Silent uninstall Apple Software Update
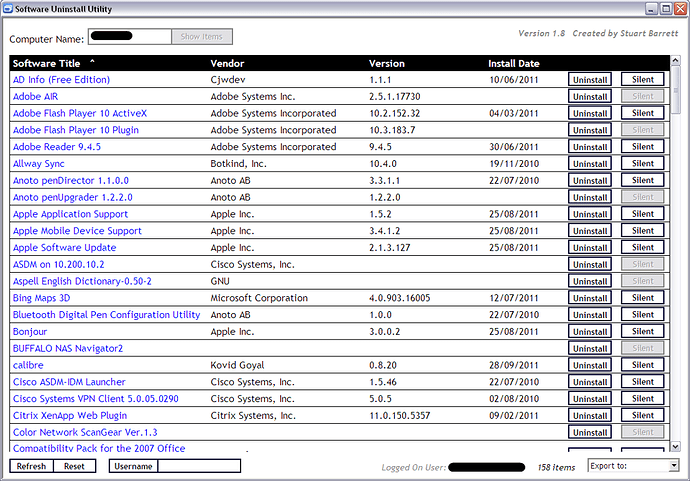The image size is (690, 481). 642,248
